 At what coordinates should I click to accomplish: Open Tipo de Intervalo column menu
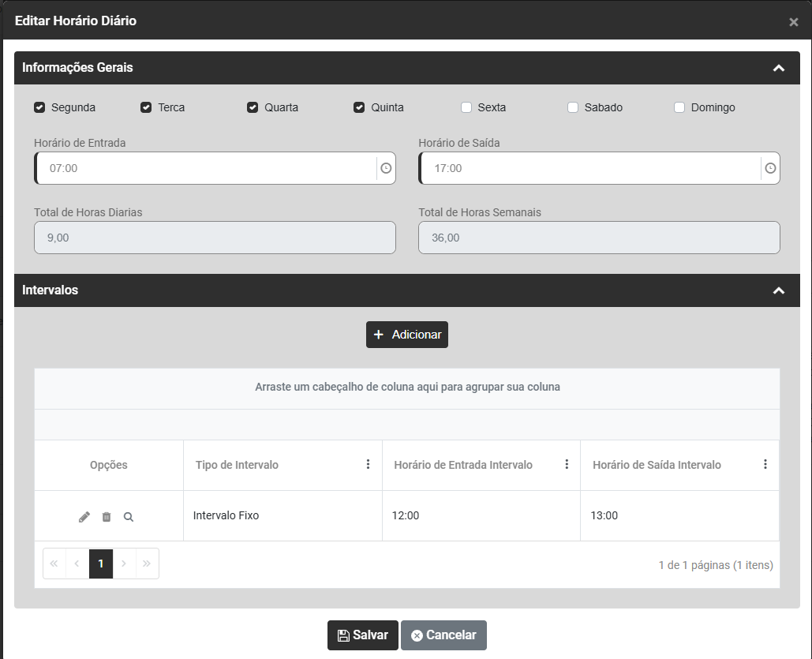[368, 465]
